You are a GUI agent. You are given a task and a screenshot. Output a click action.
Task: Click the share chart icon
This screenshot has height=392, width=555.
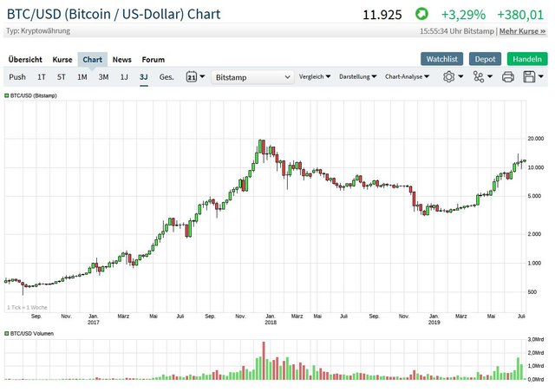coord(480,76)
